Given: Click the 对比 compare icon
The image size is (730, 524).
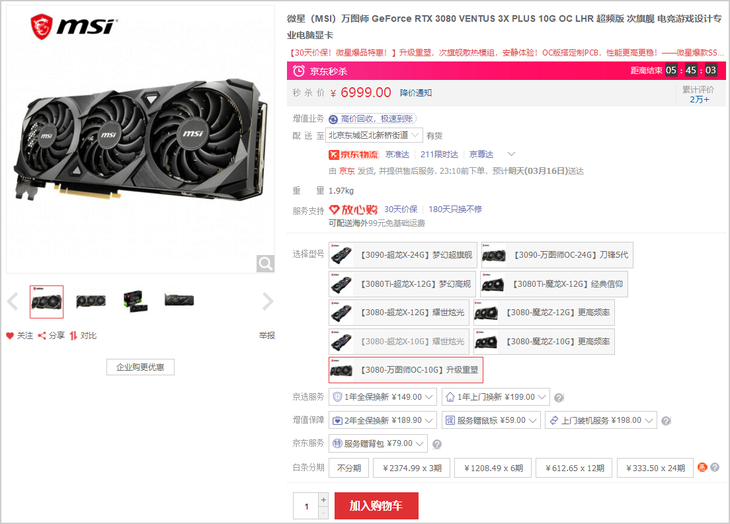Looking at the screenshot, I should (73, 336).
